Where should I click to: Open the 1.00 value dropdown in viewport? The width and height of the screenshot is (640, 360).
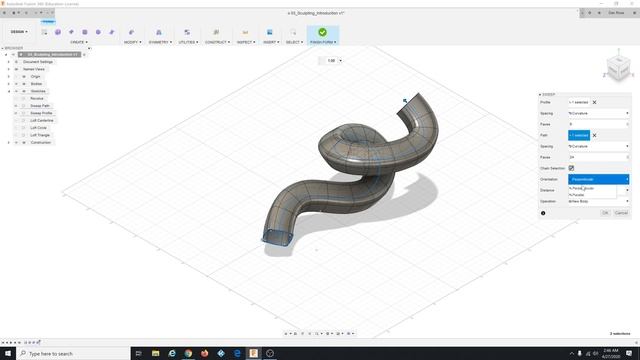click(340, 61)
